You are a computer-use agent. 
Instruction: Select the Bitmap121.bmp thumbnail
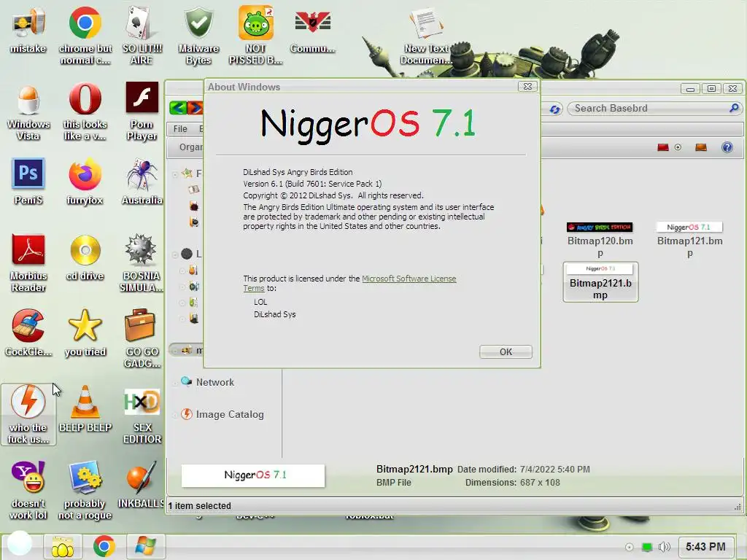[x=689, y=227]
